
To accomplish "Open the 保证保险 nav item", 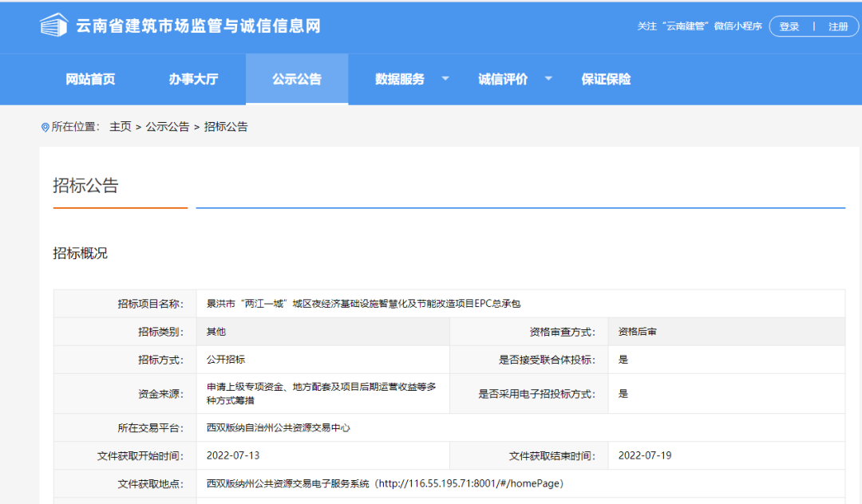I will coord(606,79).
